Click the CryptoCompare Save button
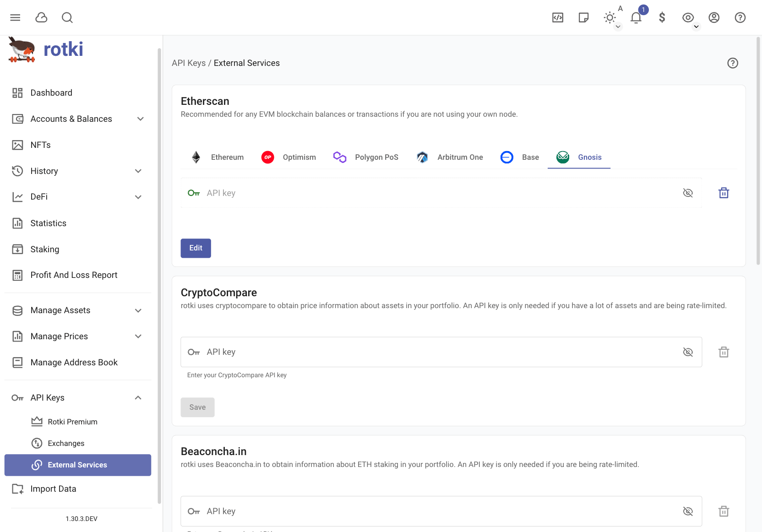Screen dimensions: 762x532 [197, 407]
